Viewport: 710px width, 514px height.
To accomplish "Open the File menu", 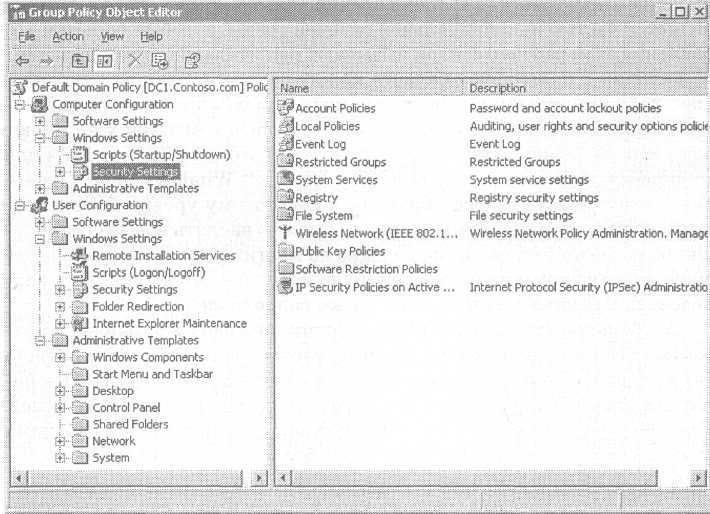I will [x=26, y=36].
